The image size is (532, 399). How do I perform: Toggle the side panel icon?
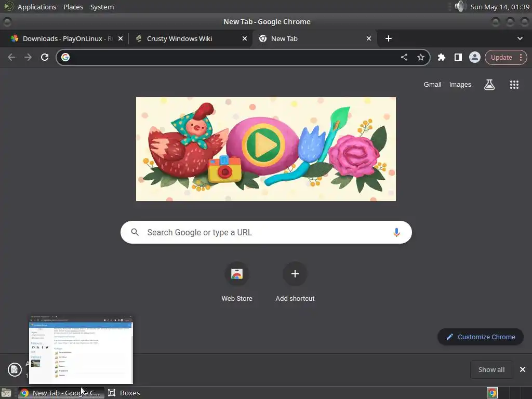point(458,57)
